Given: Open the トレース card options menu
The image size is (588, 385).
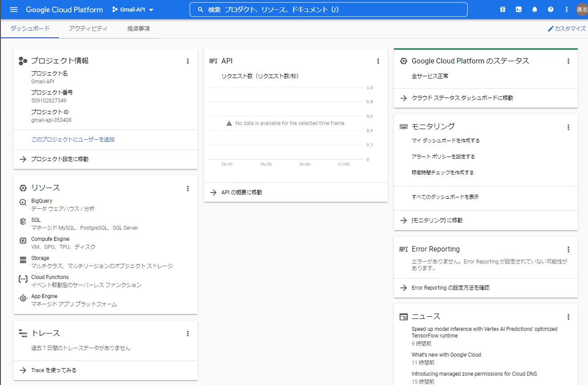Looking at the screenshot, I should pyautogui.click(x=188, y=334).
